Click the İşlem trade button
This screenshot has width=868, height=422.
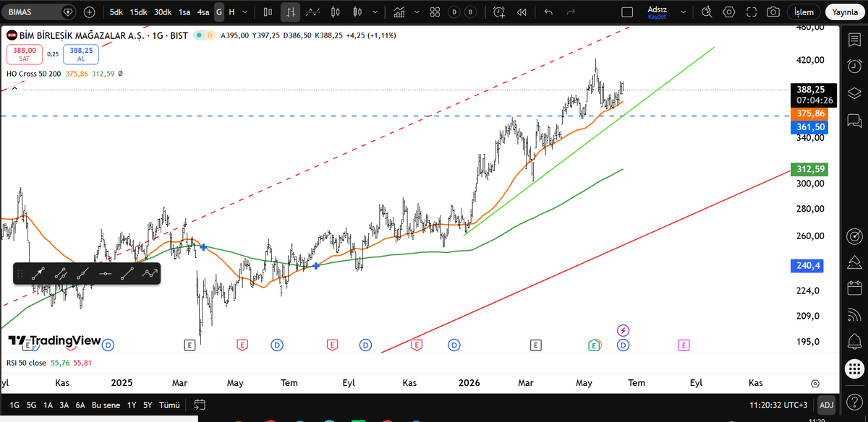click(x=804, y=12)
